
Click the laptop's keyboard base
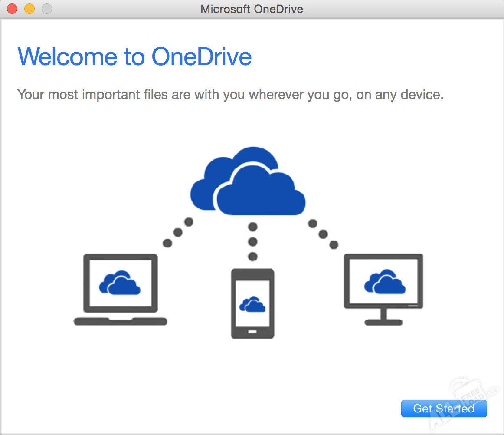pyautogui.click(x=120, y=321)
